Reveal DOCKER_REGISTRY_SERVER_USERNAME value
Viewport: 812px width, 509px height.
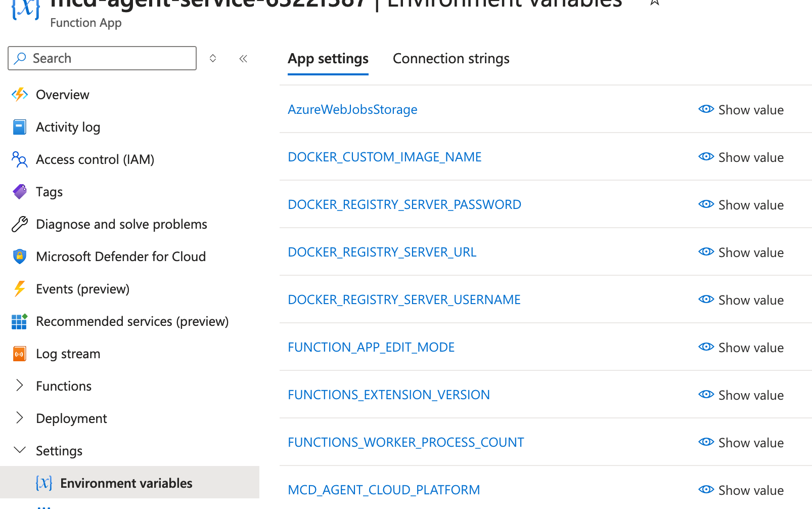(741, 300)
